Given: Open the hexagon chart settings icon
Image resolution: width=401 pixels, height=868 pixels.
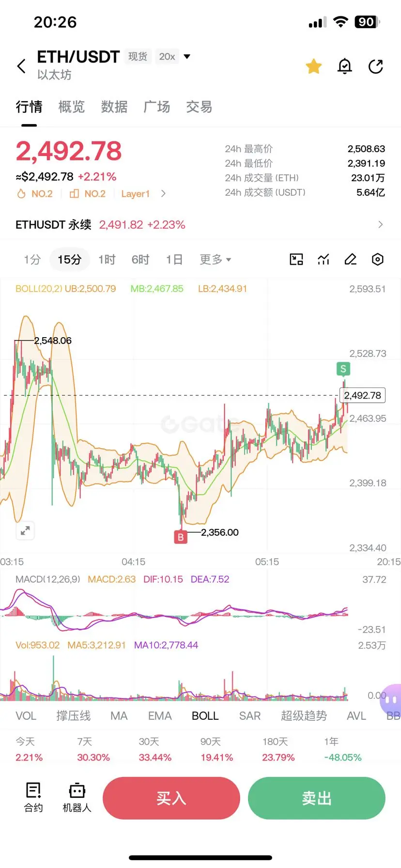Looking at the screenshot, I should coord(378,260).
